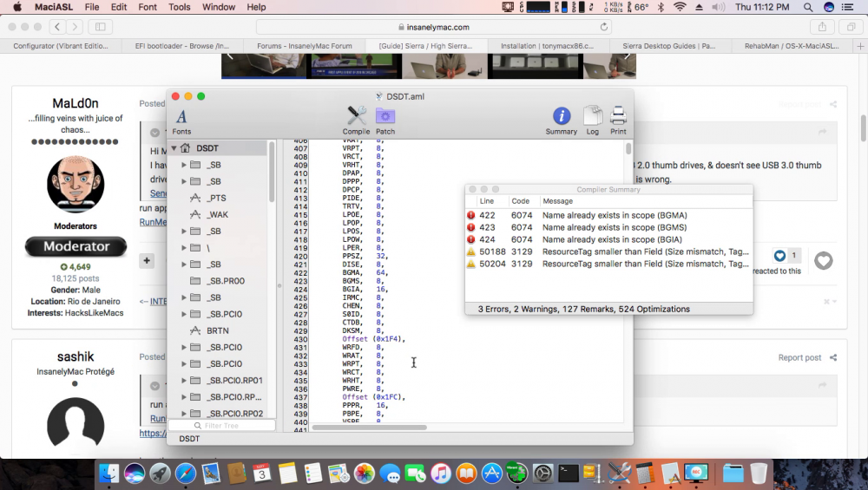
Task: Select the BRTN method in the tree
Action: 217,330
